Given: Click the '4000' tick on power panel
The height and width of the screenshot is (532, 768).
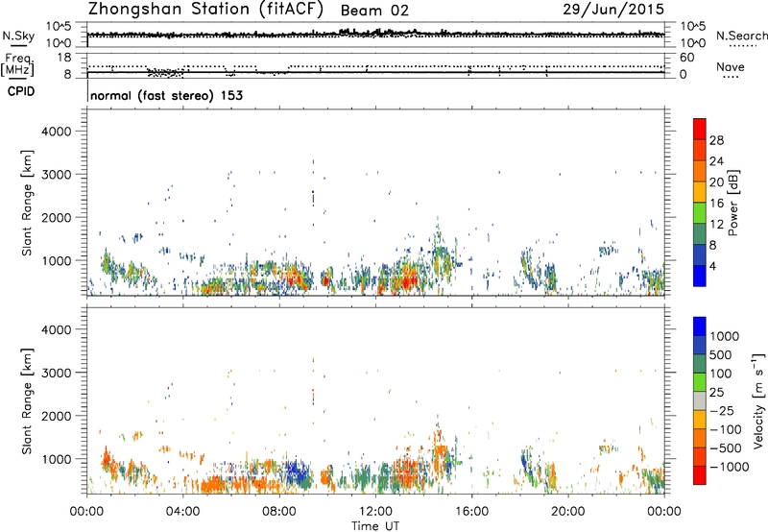Looking at the screenshot, I should [56, 132].
